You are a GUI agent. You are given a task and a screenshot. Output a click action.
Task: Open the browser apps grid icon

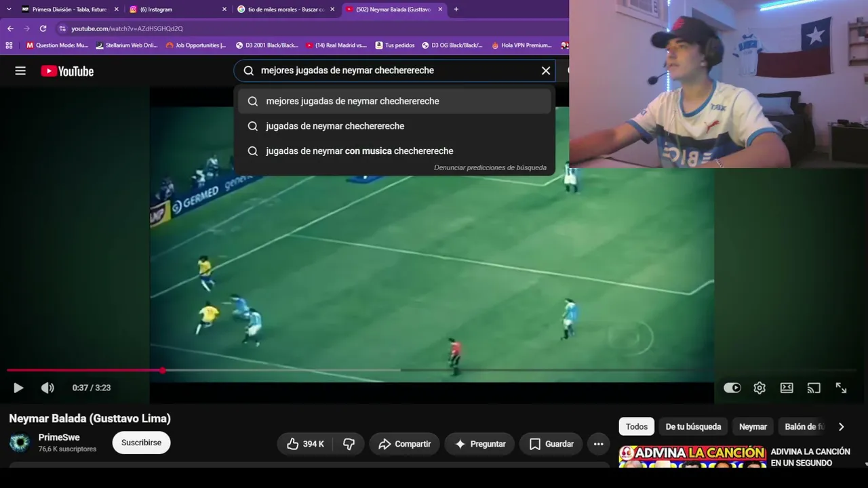(x=9, y=45)
